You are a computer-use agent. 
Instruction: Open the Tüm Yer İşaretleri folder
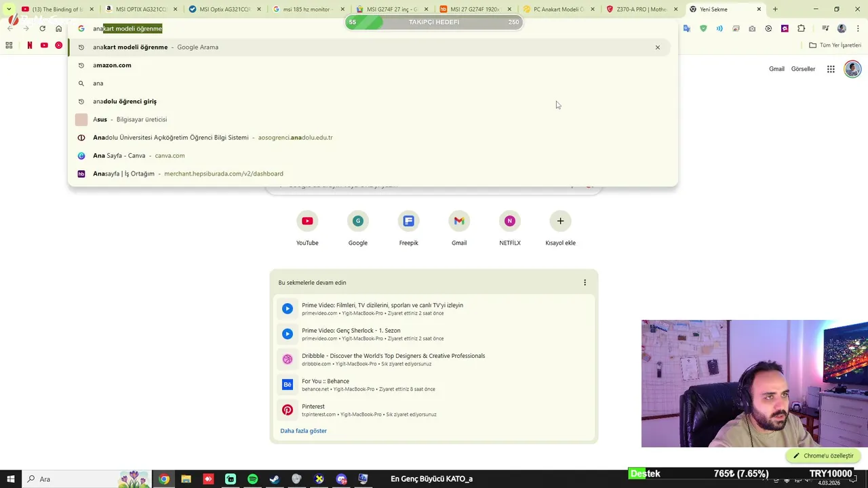point(835,45)
